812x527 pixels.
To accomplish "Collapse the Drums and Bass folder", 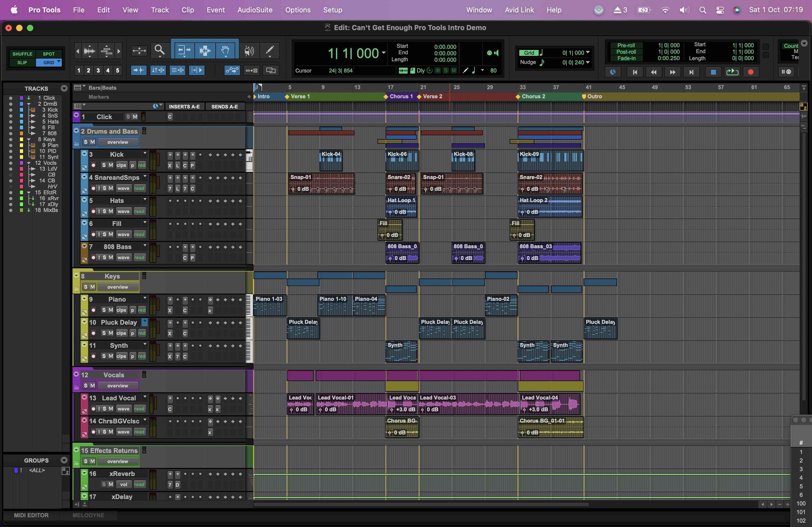I will click(76, 131).
